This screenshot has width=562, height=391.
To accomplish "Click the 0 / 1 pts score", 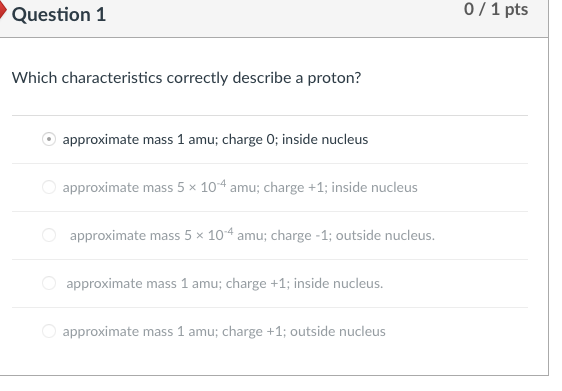I will tap(496, 9).
